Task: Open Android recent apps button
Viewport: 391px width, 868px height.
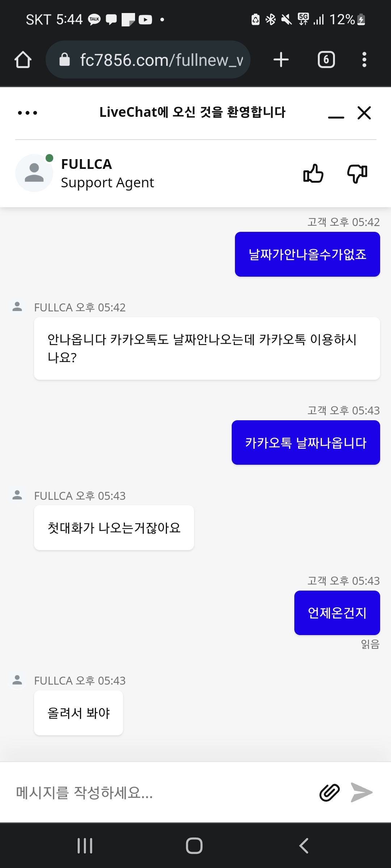Action: (x=85, y=846)
